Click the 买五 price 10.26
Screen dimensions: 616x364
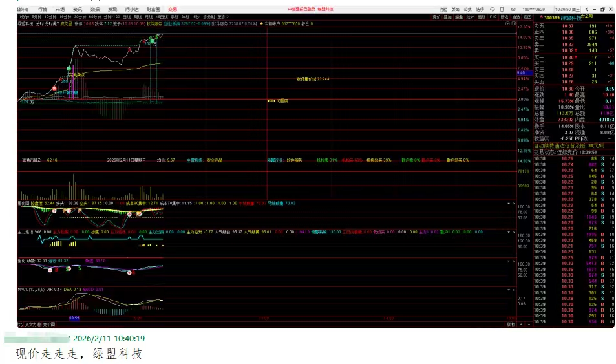(568, 81)
